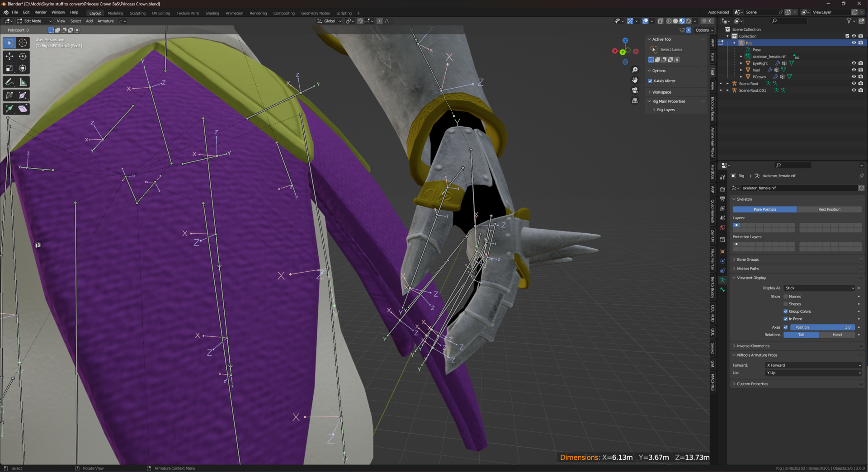This screenshot has width=868, height=472.
Task: Open Display As Stick dropdown
Action: (820, 288)
